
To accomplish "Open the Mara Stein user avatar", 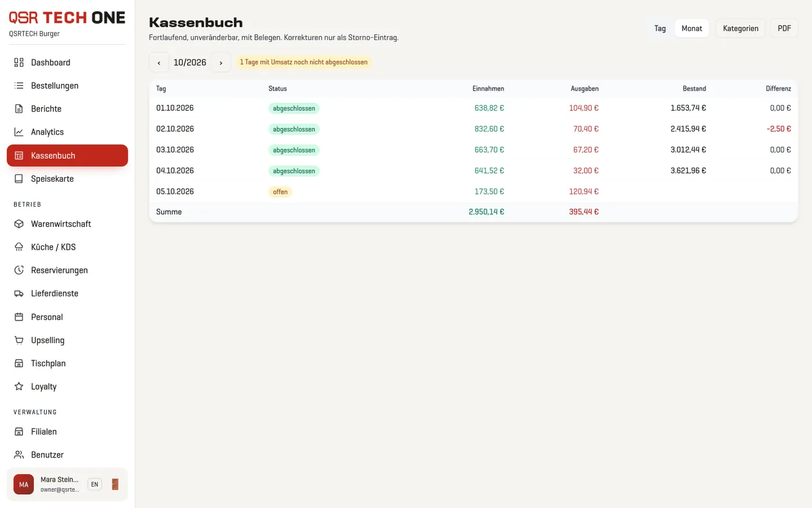I will click(24, 484).
